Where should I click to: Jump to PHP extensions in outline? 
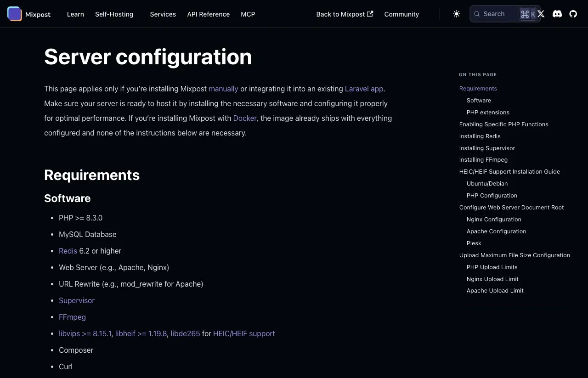tap(488, 113)
